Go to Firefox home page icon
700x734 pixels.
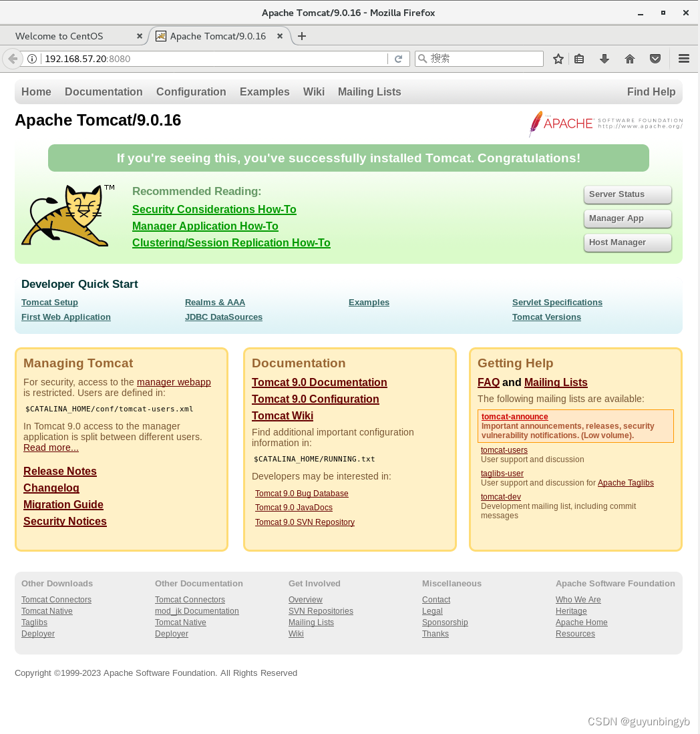[630, 59]
